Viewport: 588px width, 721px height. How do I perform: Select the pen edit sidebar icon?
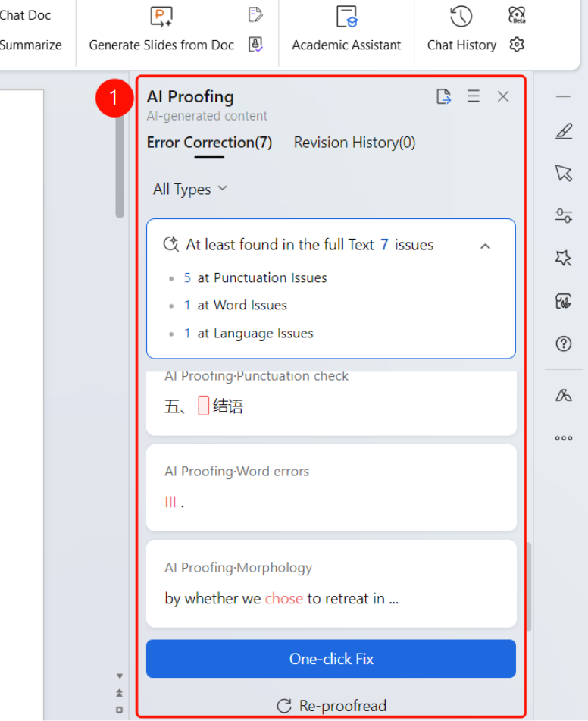pyautogui.click(x=564, y=131)
